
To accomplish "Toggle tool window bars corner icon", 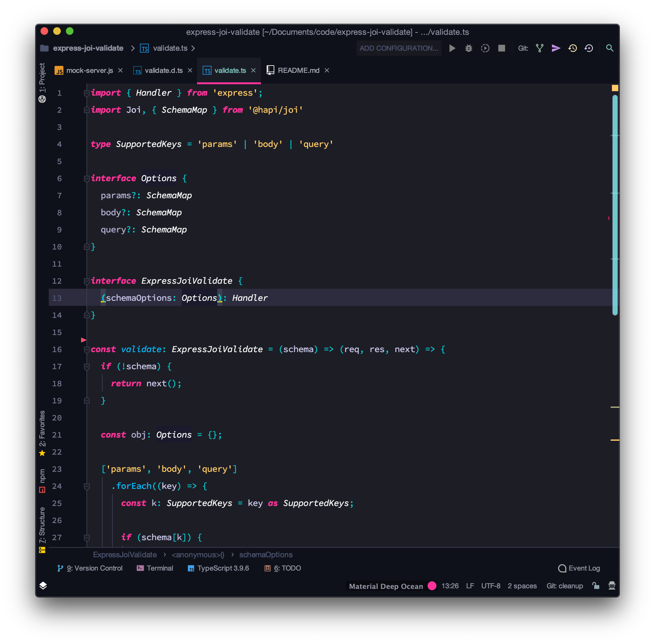I will [43, 586].
